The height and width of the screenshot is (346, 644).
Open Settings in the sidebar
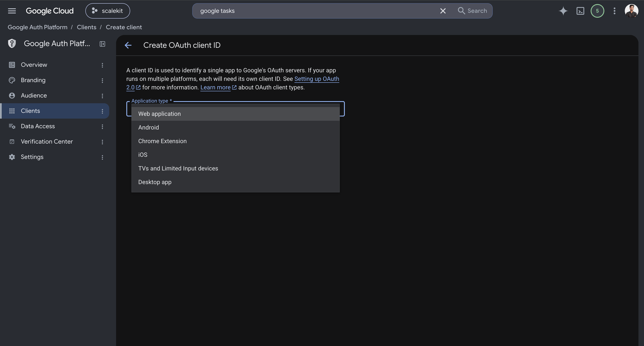pos(54,157)
